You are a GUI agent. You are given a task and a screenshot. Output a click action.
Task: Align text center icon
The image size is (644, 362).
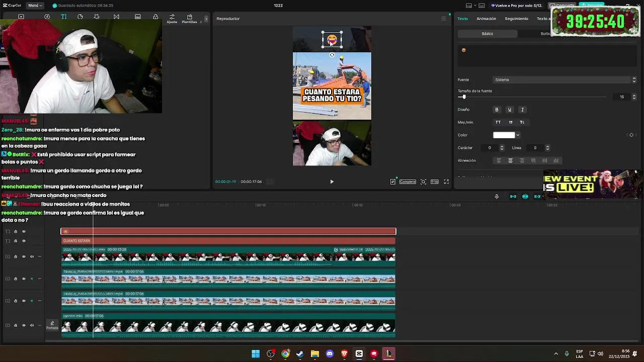510,160
